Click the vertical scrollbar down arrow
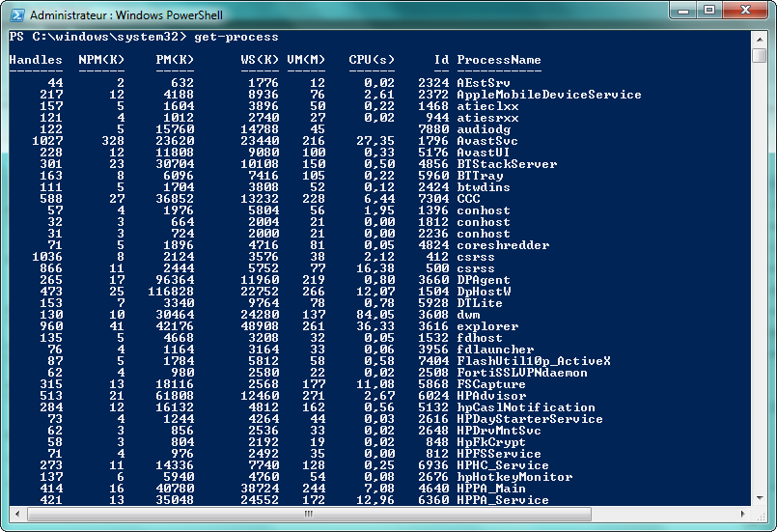The image size is (777, 532). [x=760, y=498]
